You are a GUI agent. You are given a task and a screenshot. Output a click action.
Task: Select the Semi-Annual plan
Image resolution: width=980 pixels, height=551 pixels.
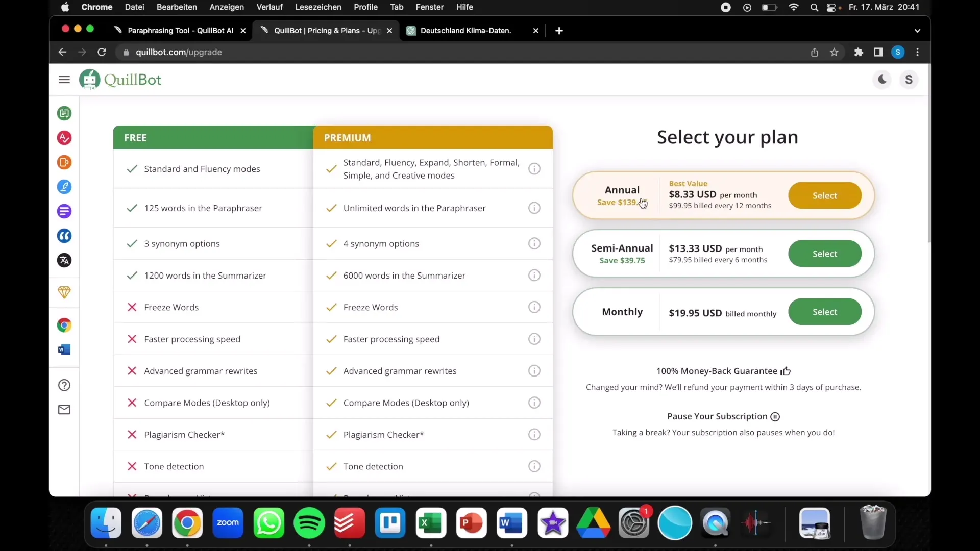click(824, 254)
